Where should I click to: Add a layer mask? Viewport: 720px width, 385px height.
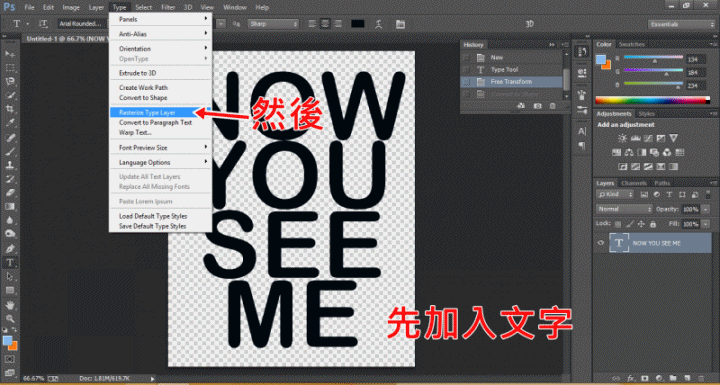[x=644, y=378]
